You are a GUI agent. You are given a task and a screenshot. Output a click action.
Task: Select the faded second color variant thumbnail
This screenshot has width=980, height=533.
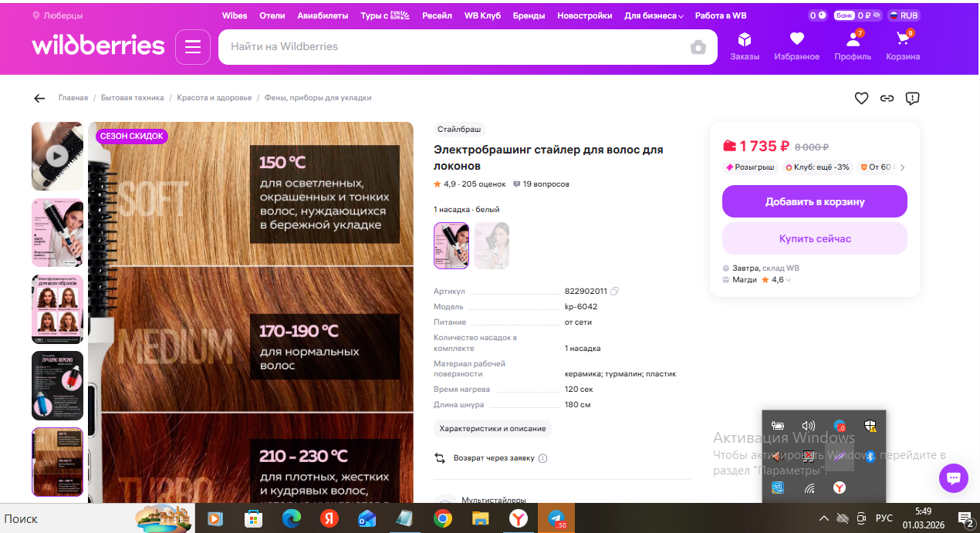coord(492,245)
